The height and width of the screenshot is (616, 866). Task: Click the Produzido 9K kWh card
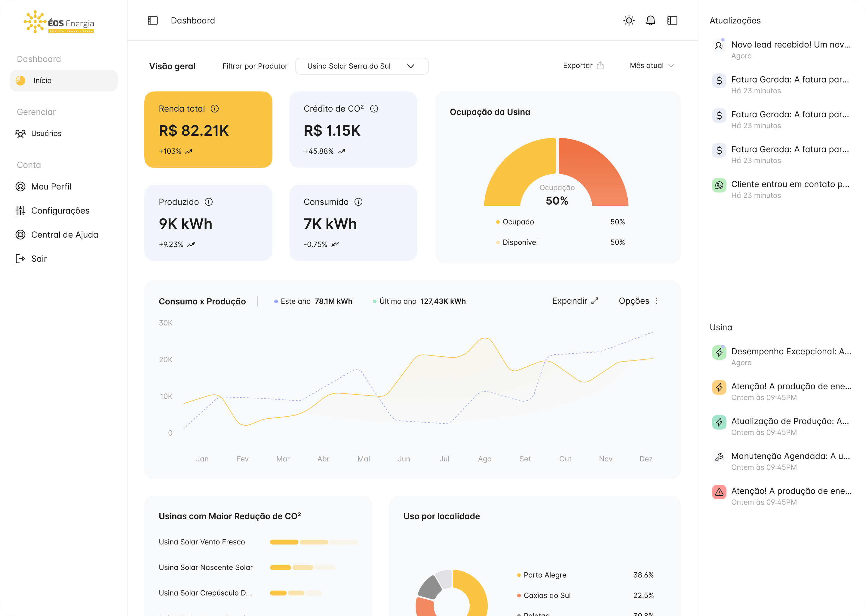208,223
